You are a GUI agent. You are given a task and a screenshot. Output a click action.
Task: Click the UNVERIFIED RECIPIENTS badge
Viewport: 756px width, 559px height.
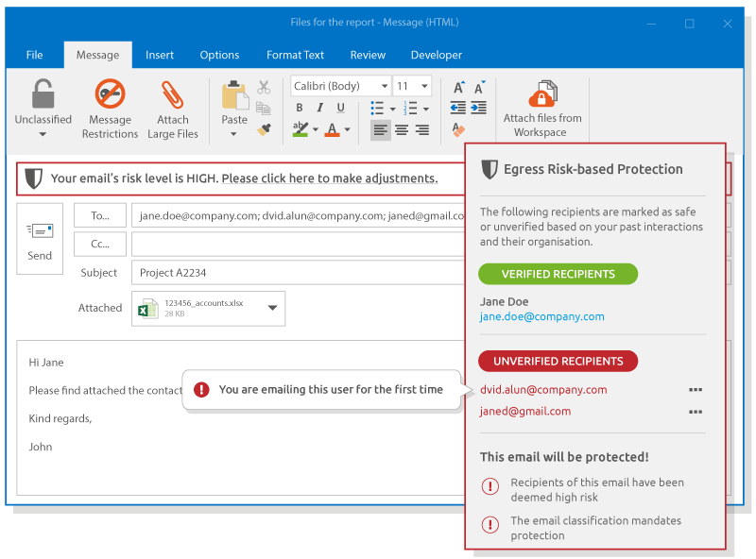558,361
